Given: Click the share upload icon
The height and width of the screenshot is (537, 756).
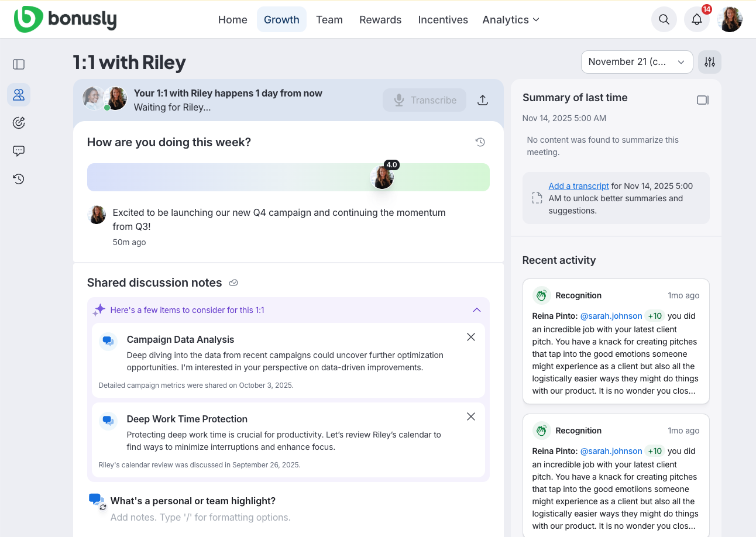Looking at the screenshot, I should pyautogui.click(x=482, y=100).
